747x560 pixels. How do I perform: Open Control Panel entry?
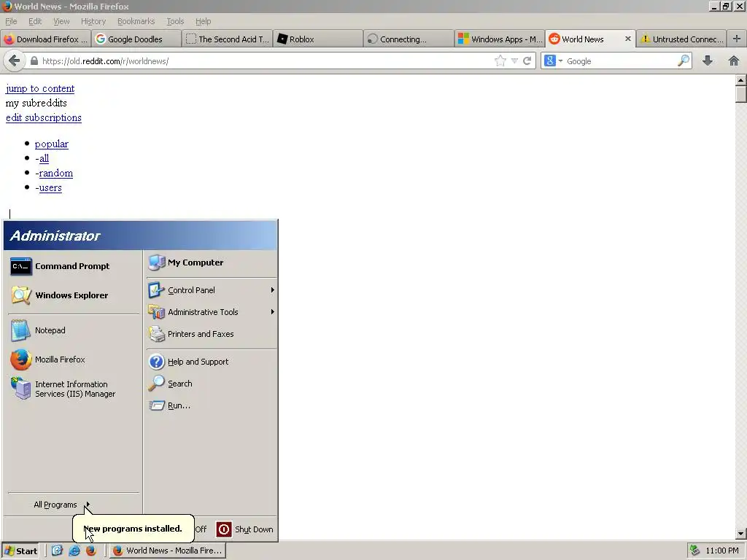(211, 290)
